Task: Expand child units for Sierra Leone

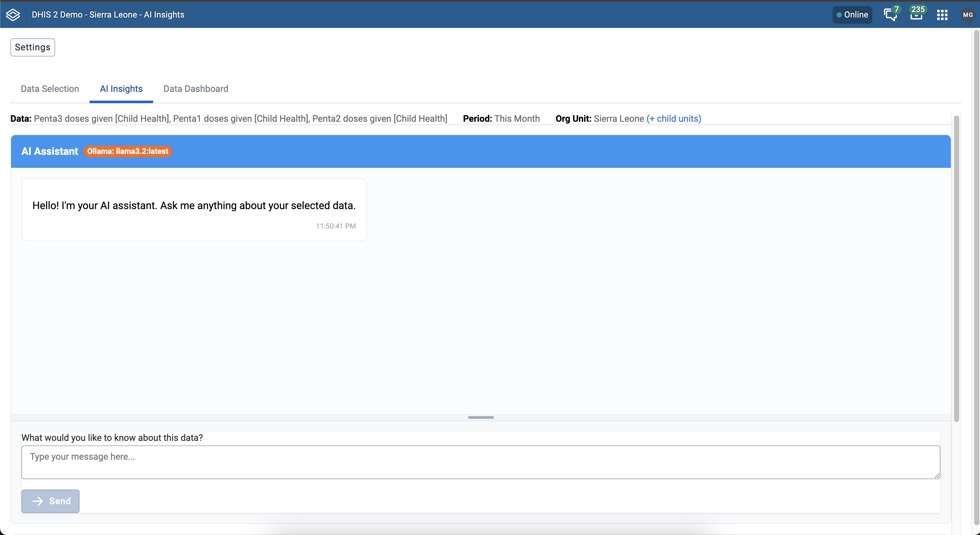Action: (x=673, y=118)
